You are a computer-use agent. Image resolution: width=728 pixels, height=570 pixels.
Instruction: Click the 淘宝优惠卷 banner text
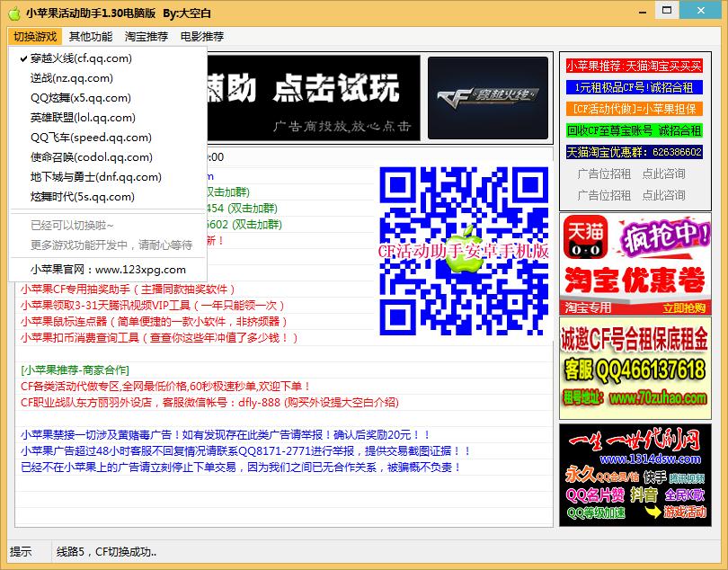[635, 281]
